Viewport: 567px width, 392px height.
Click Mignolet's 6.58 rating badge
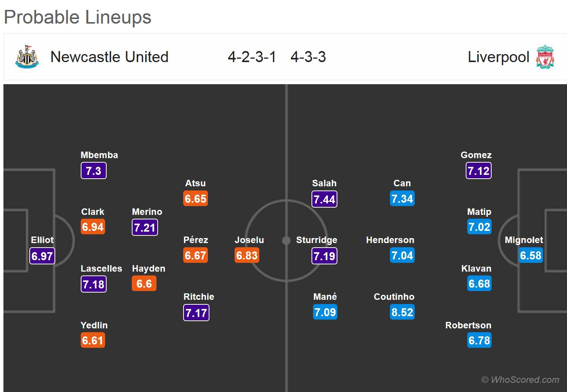(x=530, y=255)
